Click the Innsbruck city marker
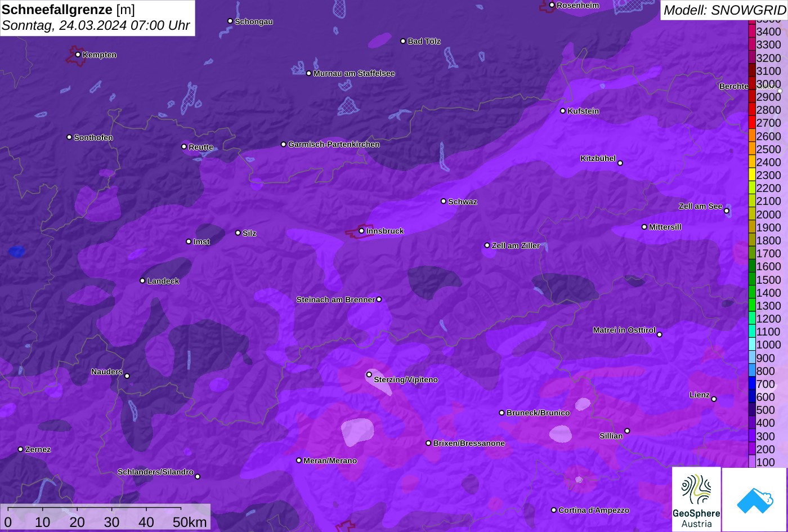 [361, 231]
